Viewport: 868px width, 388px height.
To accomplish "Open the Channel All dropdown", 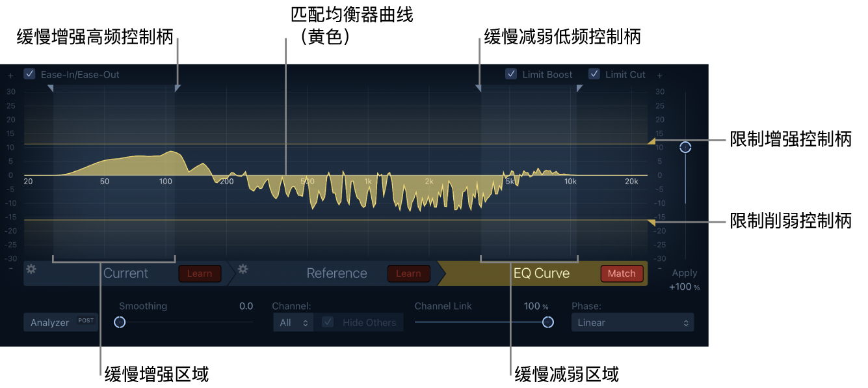I will (293, 322).
